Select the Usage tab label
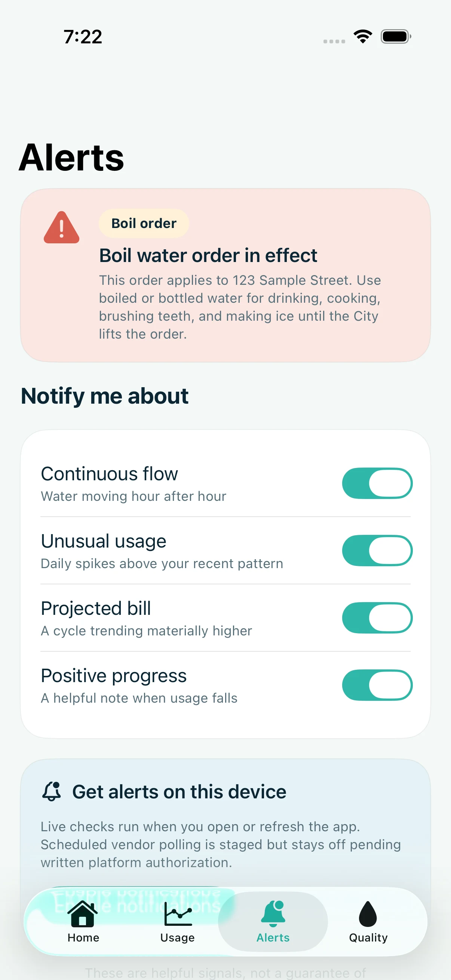This screenshot has height=980, width=451. click(x=177, y=938)
